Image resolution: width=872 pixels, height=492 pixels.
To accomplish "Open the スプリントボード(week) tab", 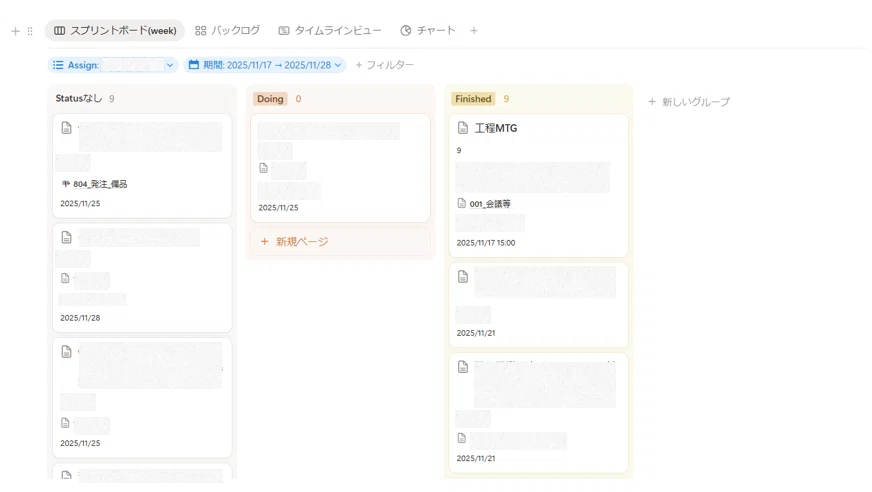I will coord(115,31).
